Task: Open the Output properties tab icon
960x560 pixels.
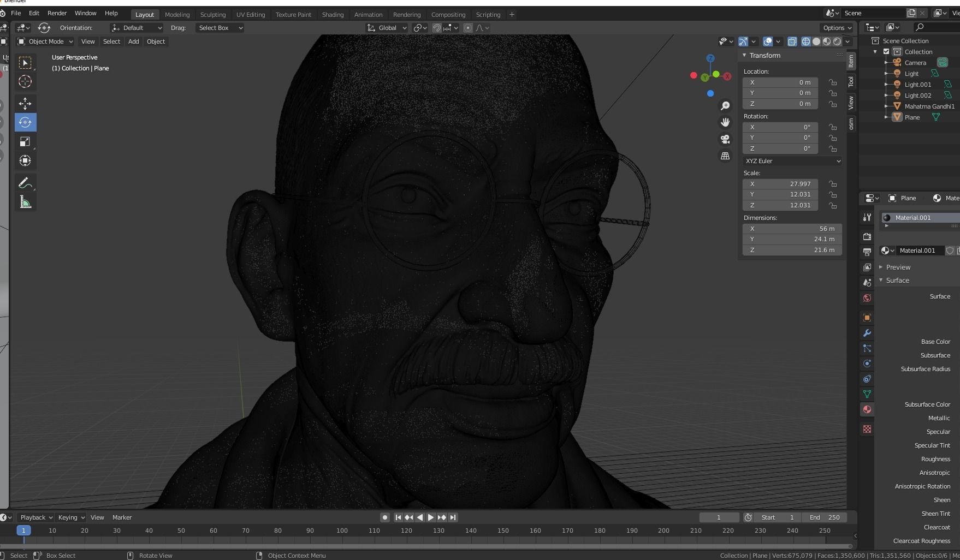Action: pos(867,252)
